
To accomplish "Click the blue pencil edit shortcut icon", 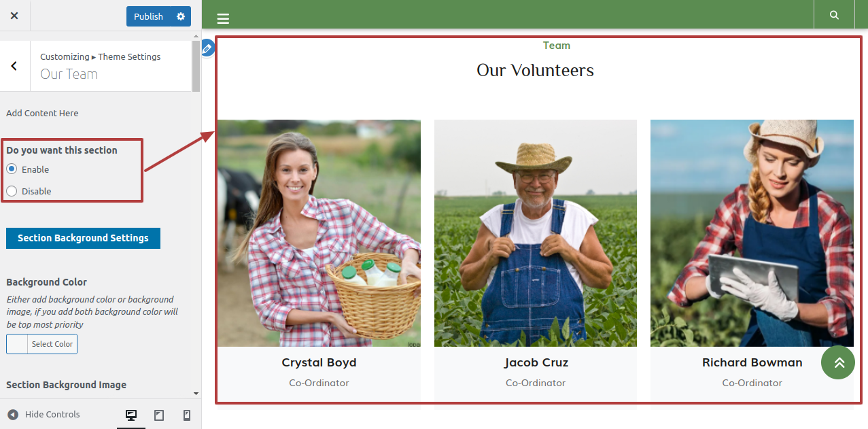I will pos(208,48).
